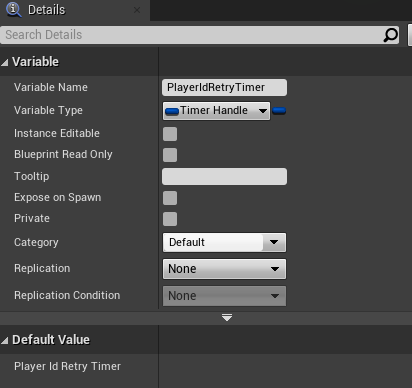412x388 pixels.
Task: Click the Details panel magnifier icon
Action: click(14, 9)
